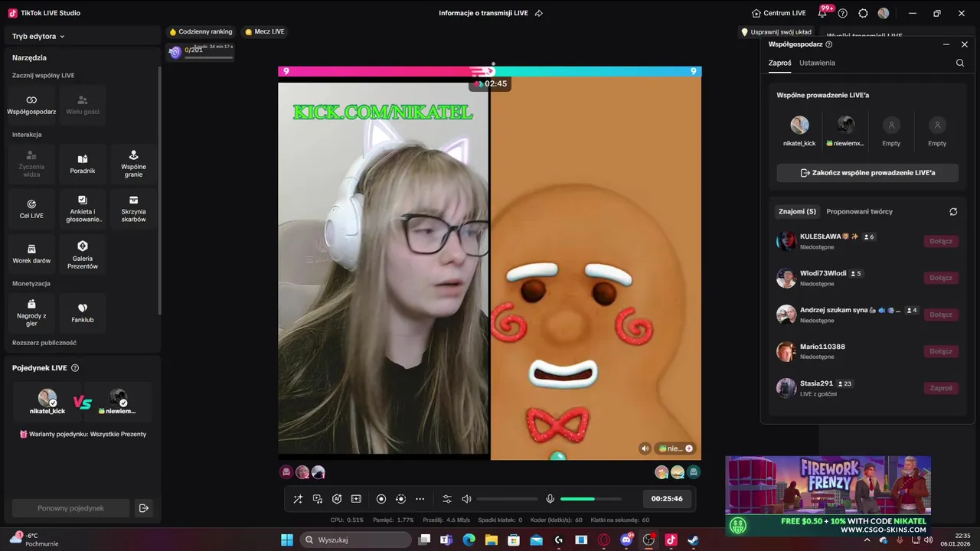This screenshot has width=980, height=551.
Task: Open audio mixer settings sliders icon
Action: point(447,499)
